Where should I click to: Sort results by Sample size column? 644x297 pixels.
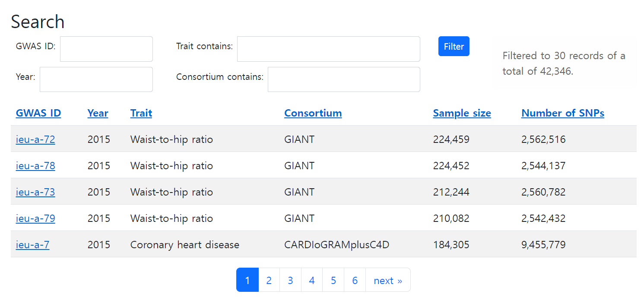click(462, 113)
